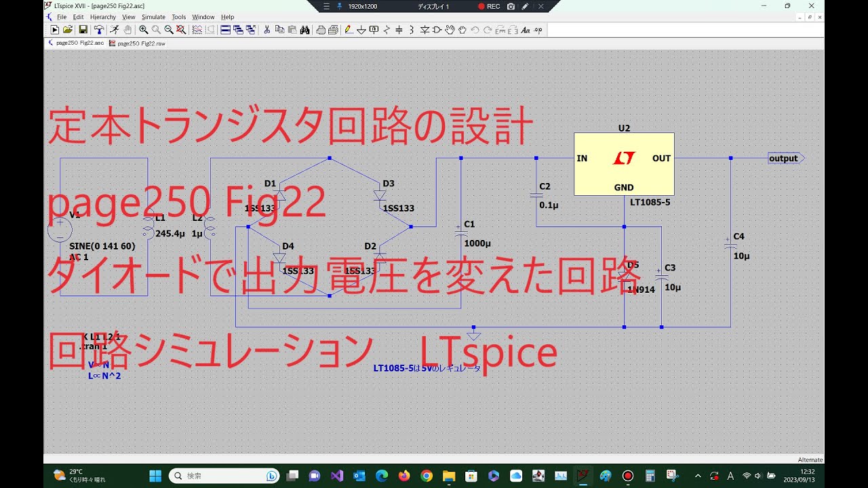Add text using the Aa icon

[x=526, y=30]
